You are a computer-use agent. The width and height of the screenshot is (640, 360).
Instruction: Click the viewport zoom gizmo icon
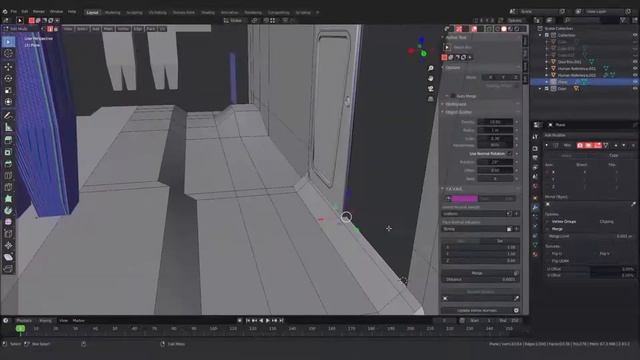coord(431,68)
